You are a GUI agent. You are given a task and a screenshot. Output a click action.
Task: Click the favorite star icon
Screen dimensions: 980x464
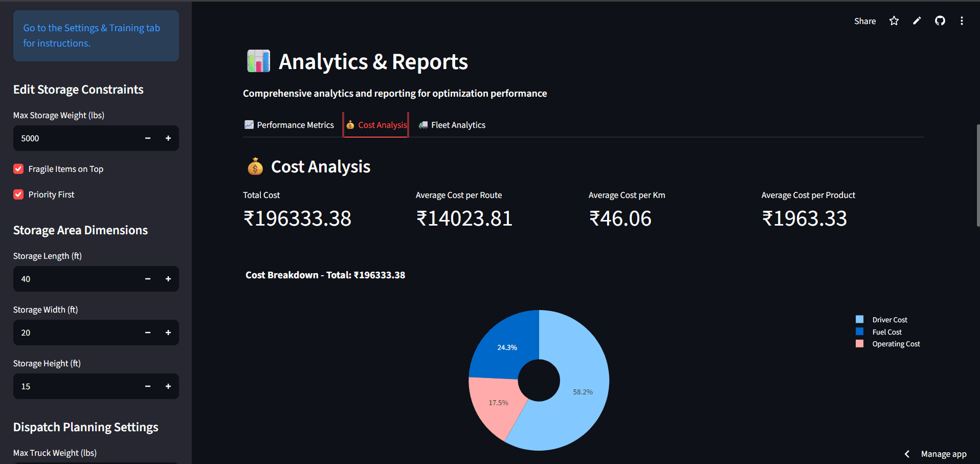click(894, 21)
